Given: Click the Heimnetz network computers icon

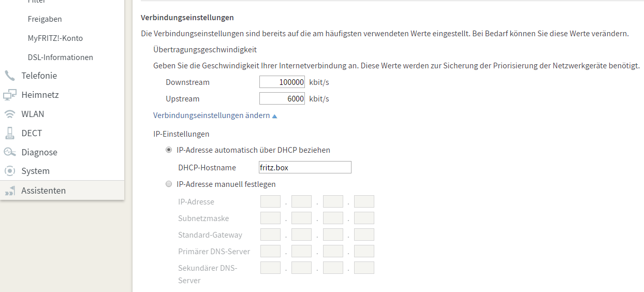Looking at the screenshot, I should (10, 95).
